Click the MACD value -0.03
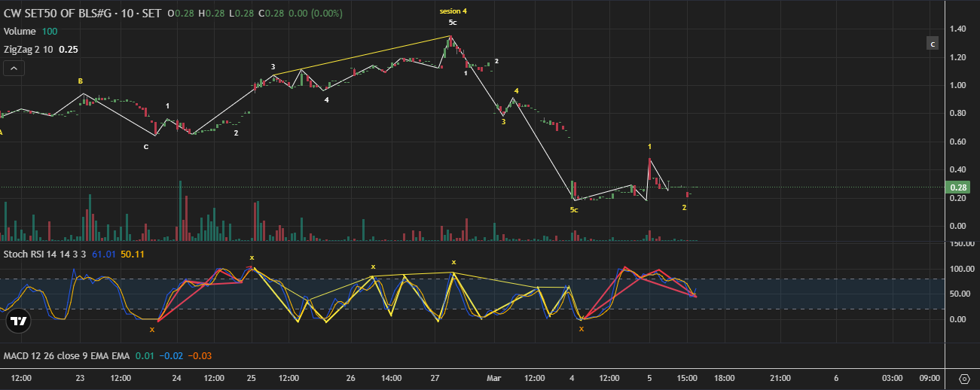The width and height of the screenshot is (980, 390). [x=201, y=355]
